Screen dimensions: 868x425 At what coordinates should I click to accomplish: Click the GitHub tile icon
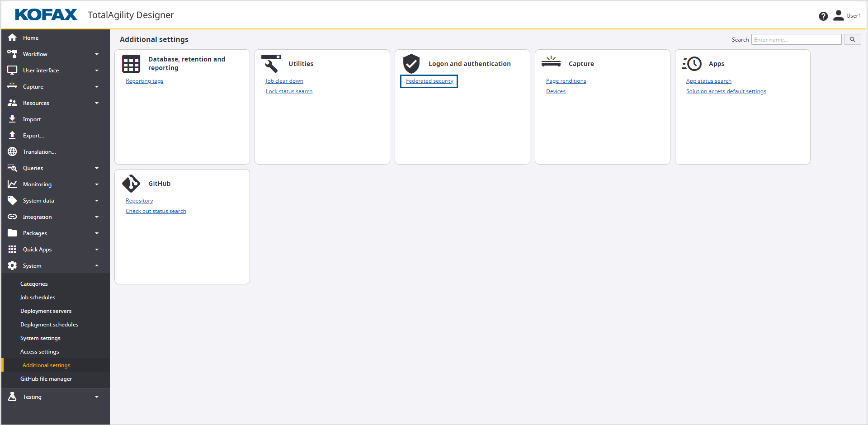[x=131, y=184]
